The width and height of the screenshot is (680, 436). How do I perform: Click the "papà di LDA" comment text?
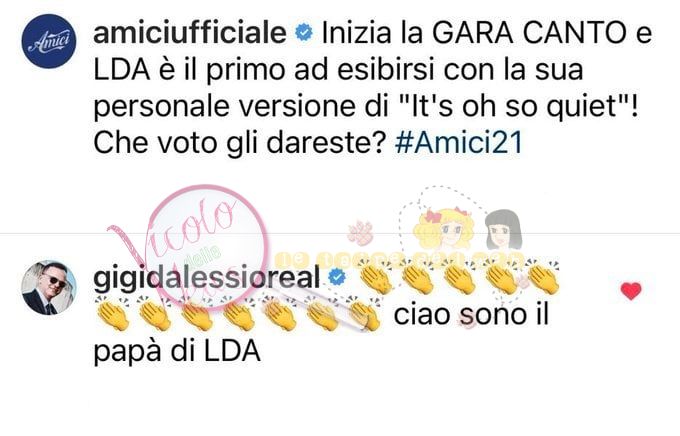coord(177,351)
